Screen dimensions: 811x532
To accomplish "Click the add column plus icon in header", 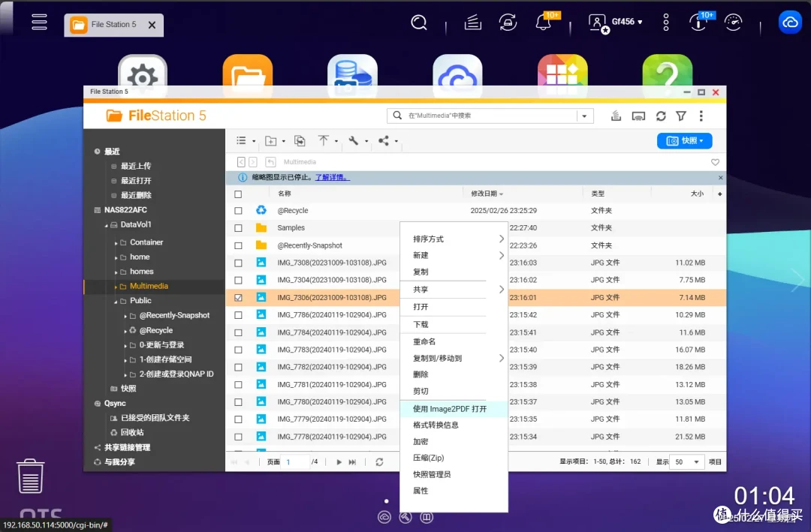I will point(719,194).
